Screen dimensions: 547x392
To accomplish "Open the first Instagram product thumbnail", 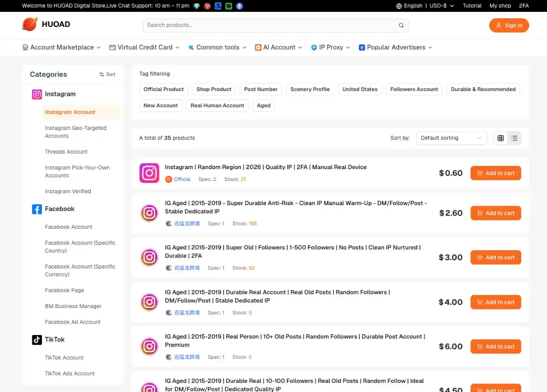I will [149, 173].
